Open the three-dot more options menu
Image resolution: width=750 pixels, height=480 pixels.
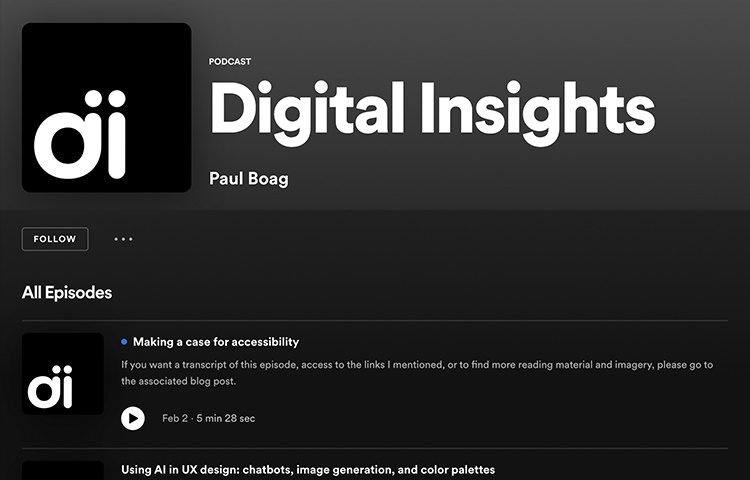(123, 239)
